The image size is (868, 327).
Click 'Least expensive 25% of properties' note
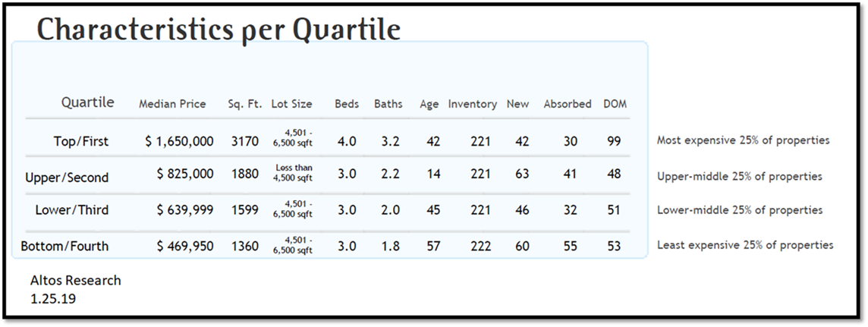[745, 245]
